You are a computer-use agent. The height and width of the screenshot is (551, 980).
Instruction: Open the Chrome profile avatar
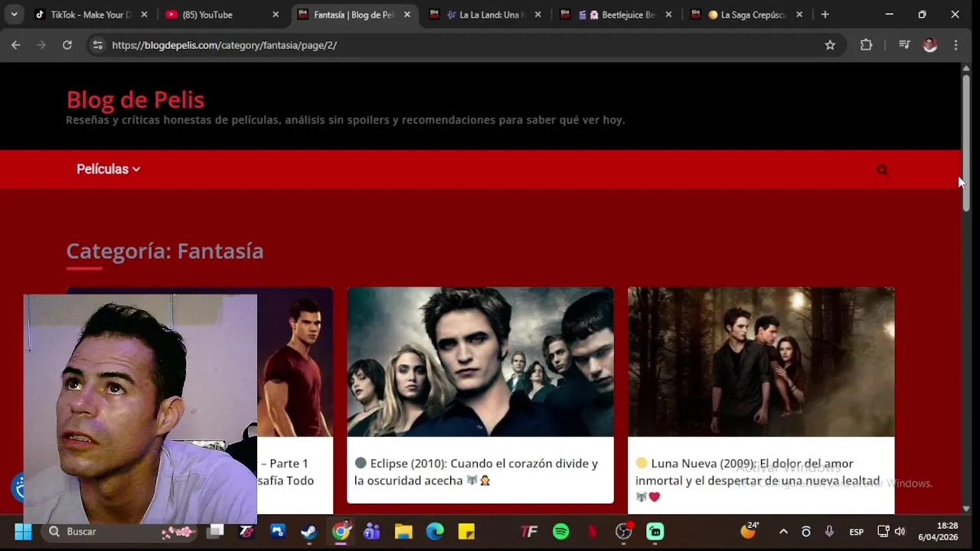pos(930,45)
